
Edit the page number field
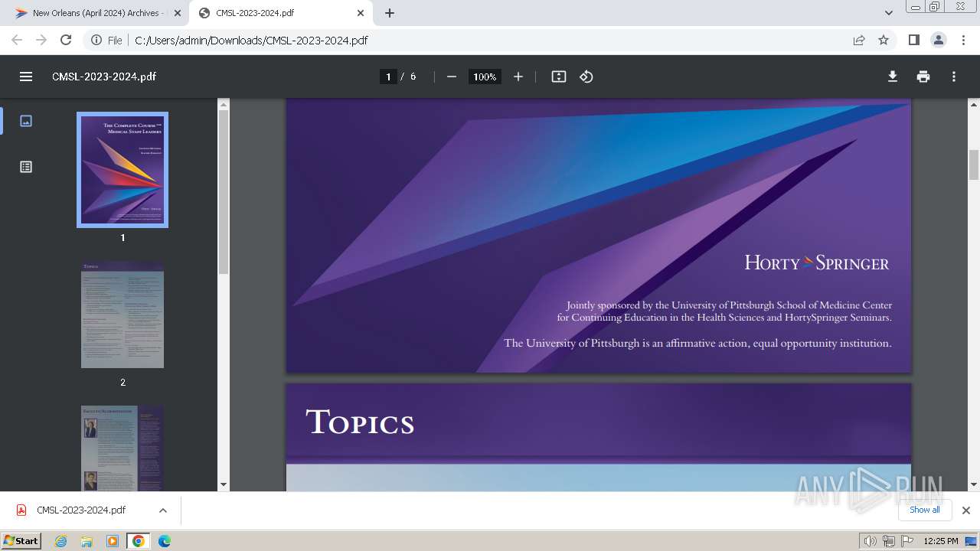388,77
